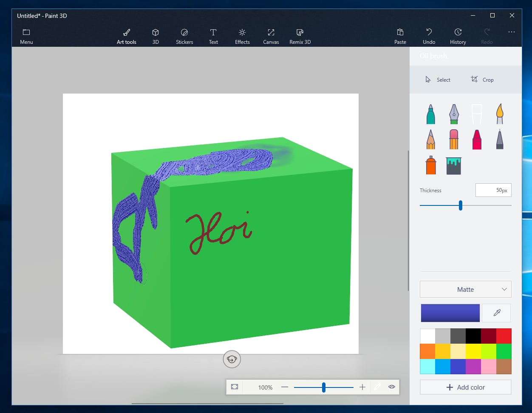Select the Eraser tool

coord(453,139)
